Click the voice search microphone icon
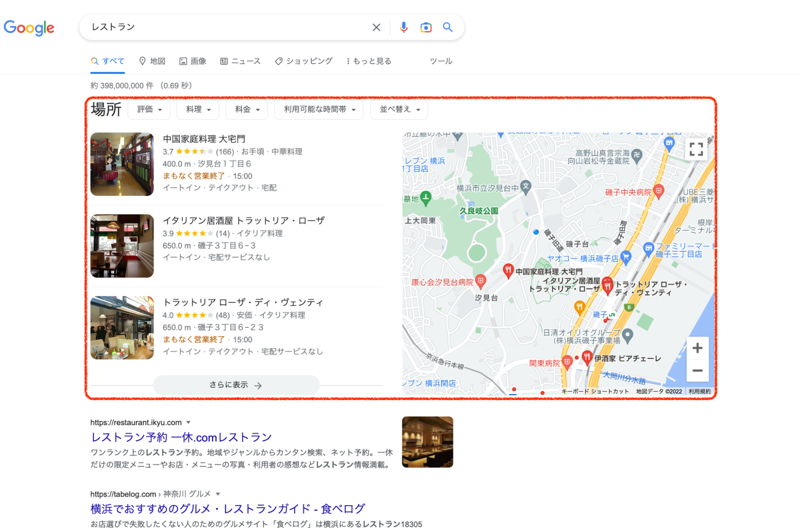800x532 pixels. [403, 27]
